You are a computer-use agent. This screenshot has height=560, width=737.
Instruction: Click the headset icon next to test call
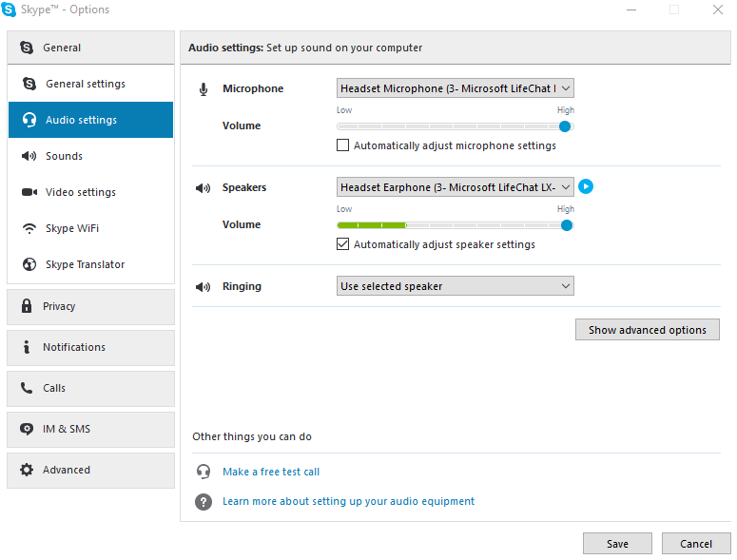[204, 472]
